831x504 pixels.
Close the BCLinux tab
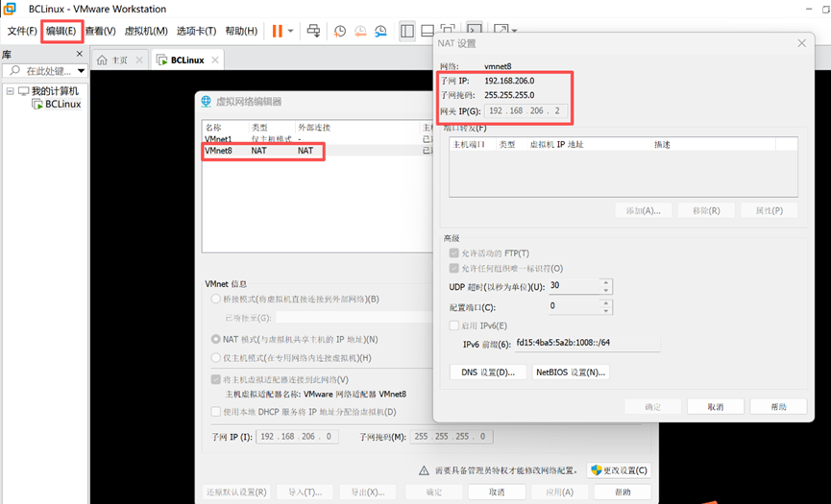pos(214,60)
